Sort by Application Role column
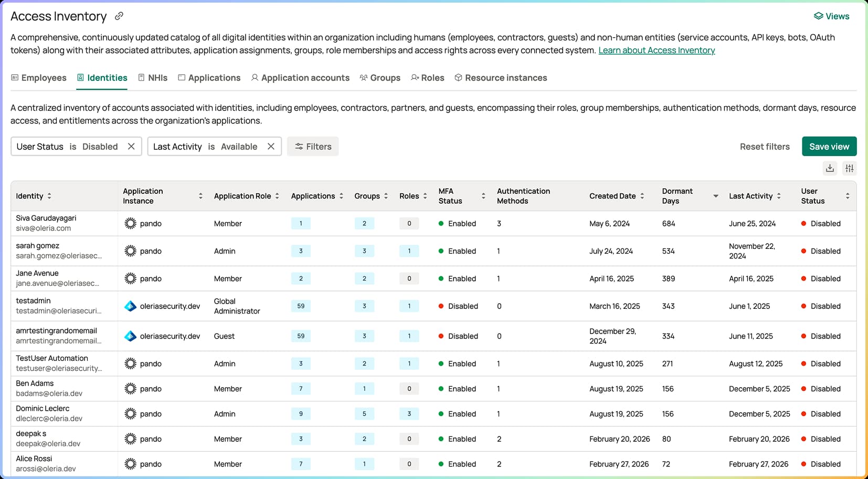The image size is (868, 479). coord(277,196)
